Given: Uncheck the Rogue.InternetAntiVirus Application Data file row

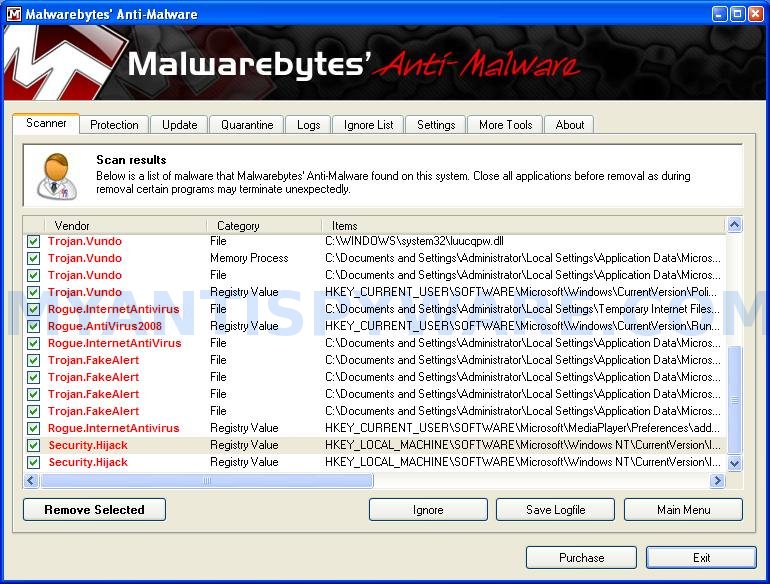Looking at the screenshot, I should tap(33, 343).
